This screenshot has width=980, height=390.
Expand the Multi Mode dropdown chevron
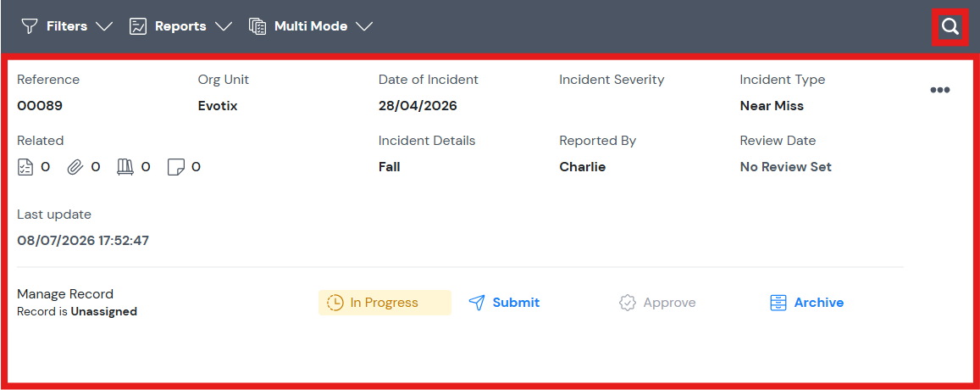tap(364, 26)
